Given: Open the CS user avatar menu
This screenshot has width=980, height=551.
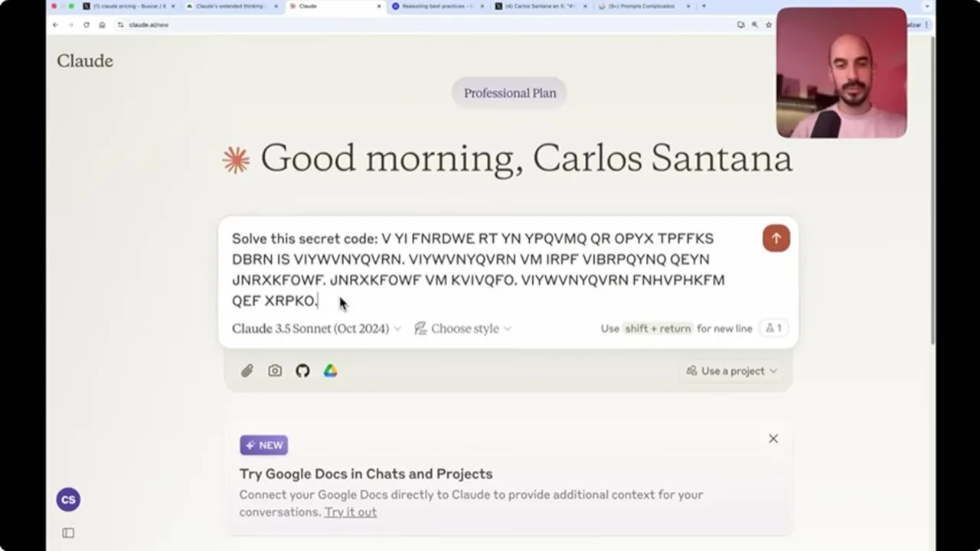Looking at the screenshot, I should click(x=68, y=500).
